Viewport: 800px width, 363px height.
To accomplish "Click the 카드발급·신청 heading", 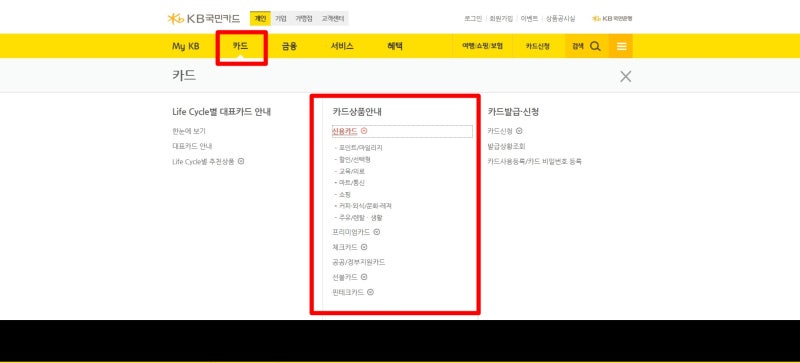I will click(513, 112).
